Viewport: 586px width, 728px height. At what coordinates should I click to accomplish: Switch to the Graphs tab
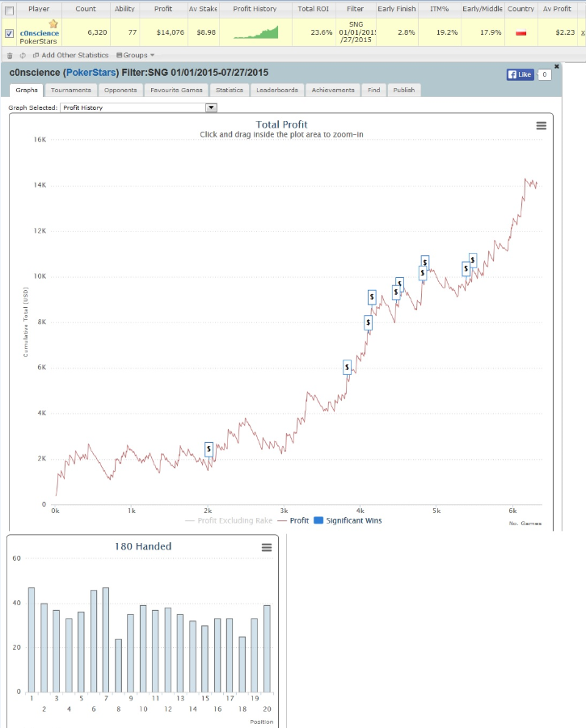(27, 90)
